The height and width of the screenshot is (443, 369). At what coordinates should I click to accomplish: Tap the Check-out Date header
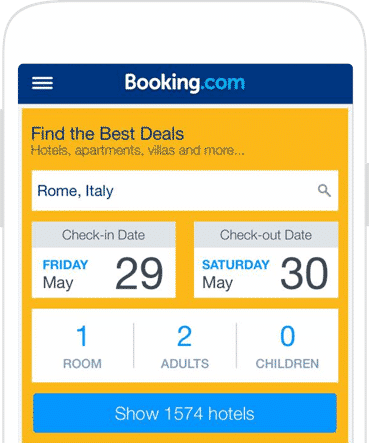pos(266,235)
